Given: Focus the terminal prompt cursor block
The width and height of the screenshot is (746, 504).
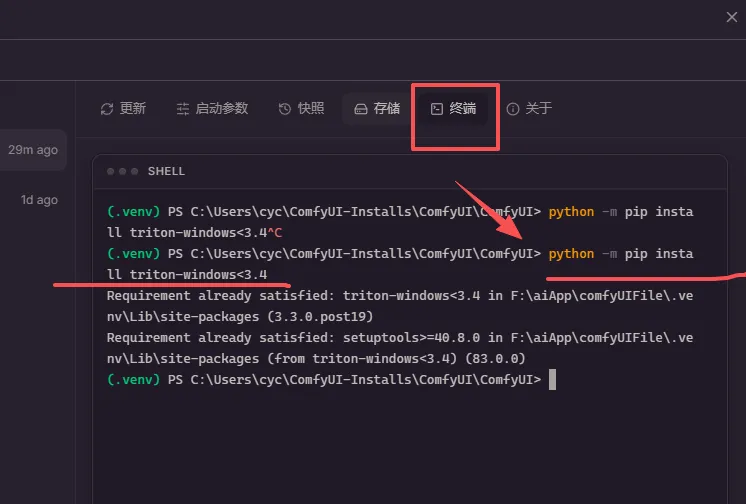Looking at the screenshot, I should 552,380.
